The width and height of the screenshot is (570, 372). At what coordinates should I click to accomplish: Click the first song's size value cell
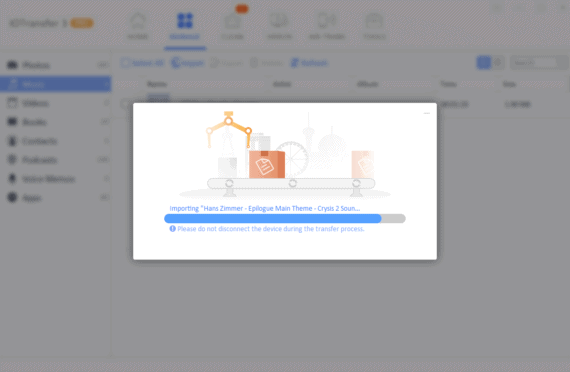tap(518, 105)
